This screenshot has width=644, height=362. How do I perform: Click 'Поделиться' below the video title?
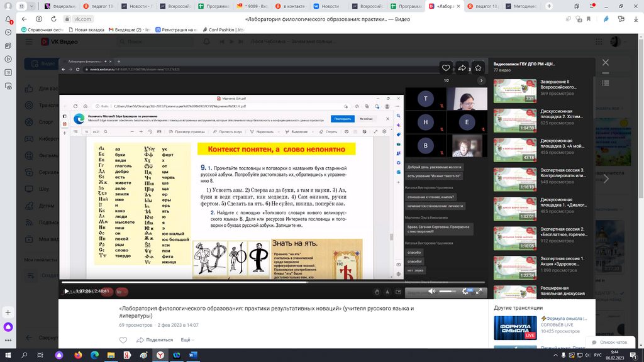pos(159,339)
